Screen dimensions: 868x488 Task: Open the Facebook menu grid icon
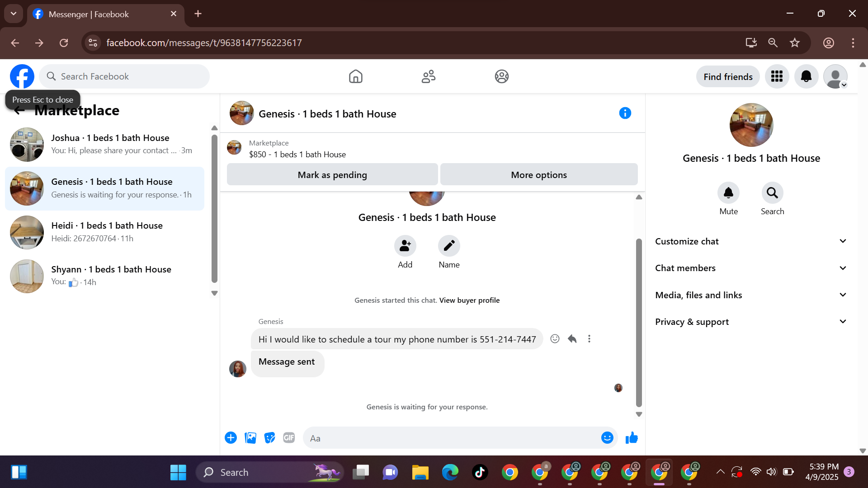(777, 76)
